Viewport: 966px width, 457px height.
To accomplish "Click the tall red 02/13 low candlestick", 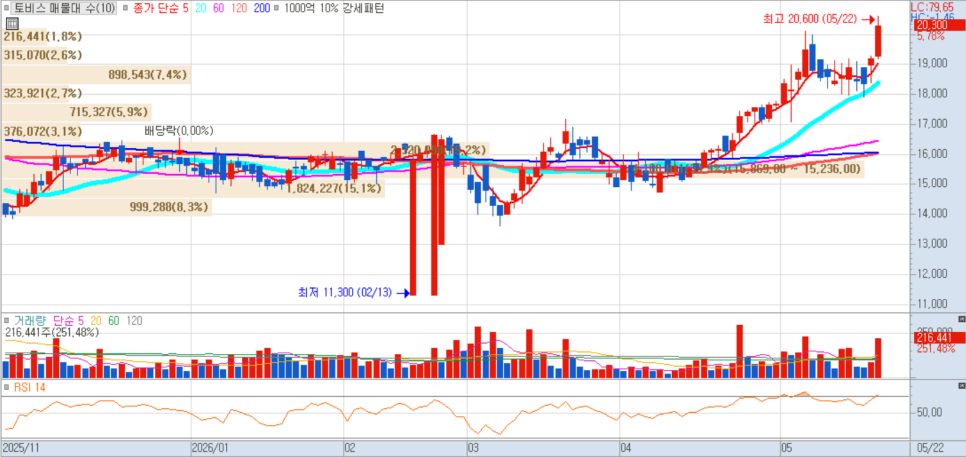I will tap(413, 227).
